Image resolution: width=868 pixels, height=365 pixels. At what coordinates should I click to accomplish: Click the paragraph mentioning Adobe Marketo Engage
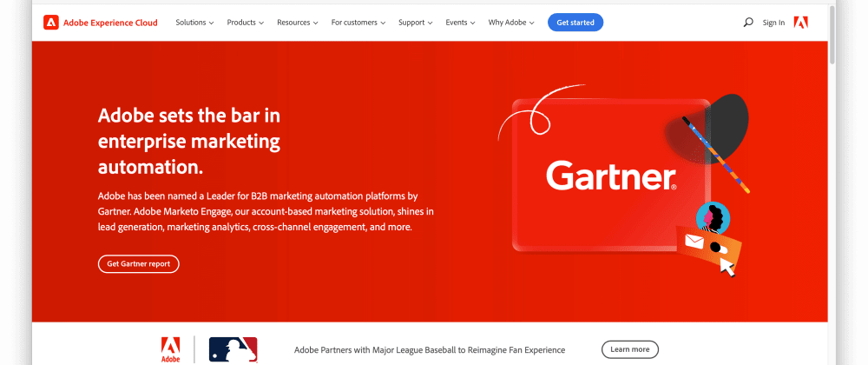pyautogui.click(x=266, y=211)
